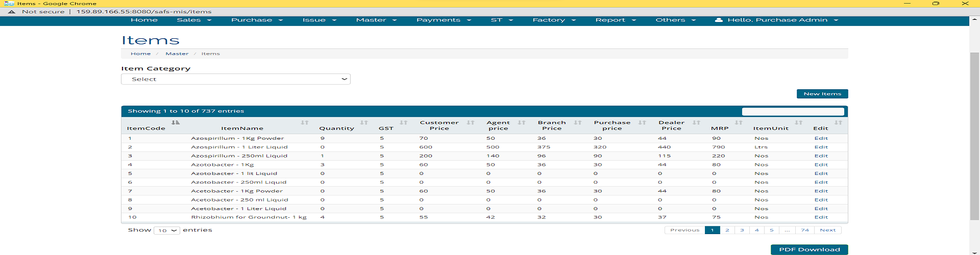Image resolution: width=980 pixels, height=255 pixels.
Task: Click the ItemCode column sort icon
Action: point(176,122)
